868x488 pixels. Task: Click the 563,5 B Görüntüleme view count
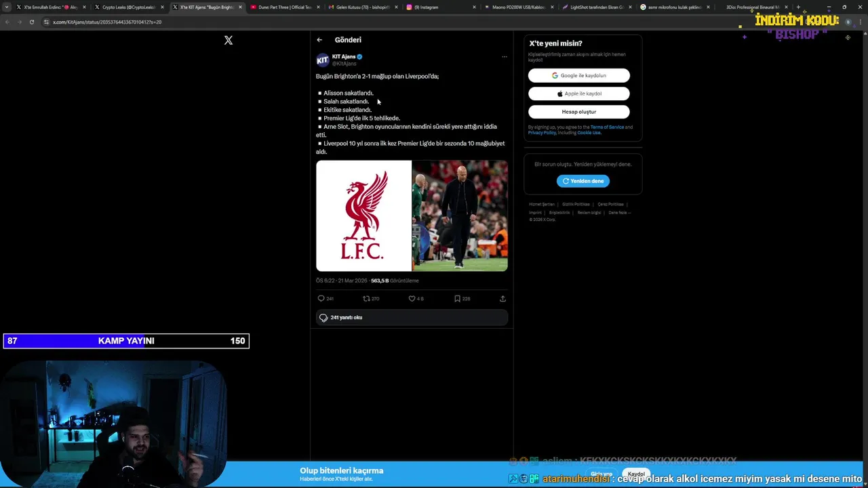coord(395,281)
